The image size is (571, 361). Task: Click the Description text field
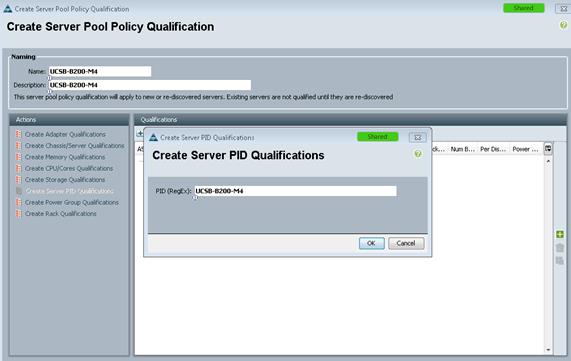150,85
